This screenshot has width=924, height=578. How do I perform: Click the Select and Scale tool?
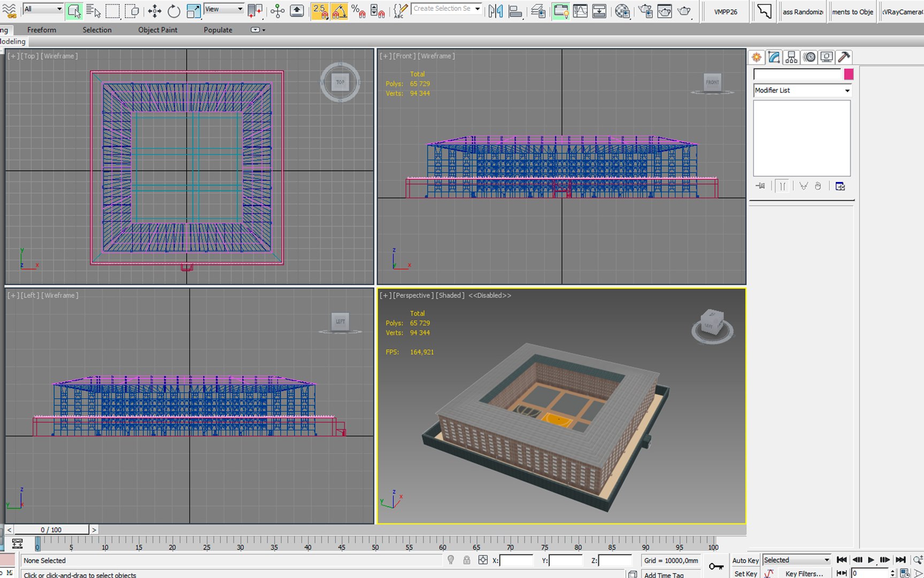tap(193, 11)
